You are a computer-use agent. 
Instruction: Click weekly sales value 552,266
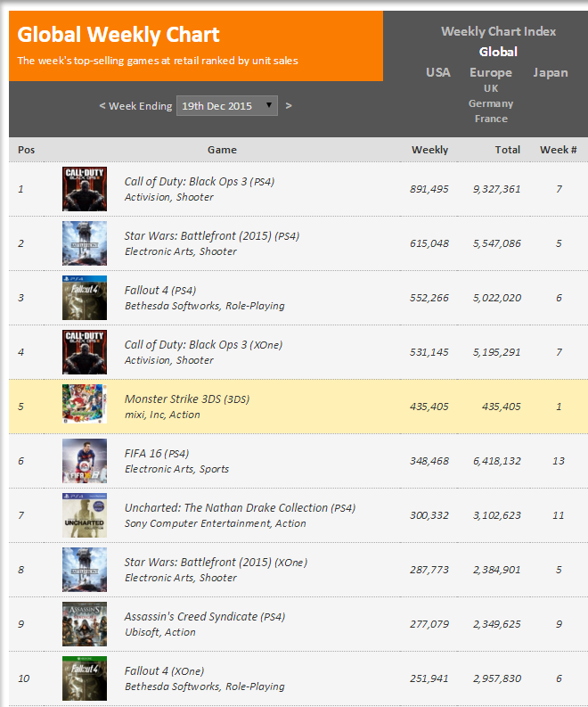click(429, 298)
